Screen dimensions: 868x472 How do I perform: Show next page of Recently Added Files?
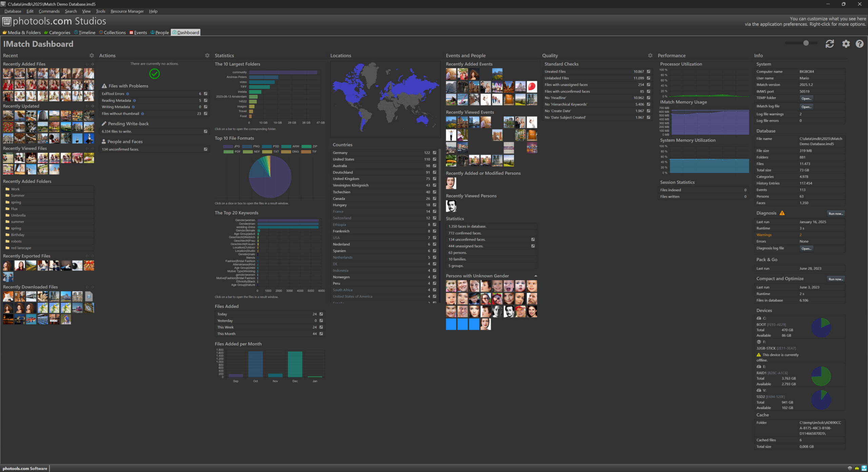pyautogui.click(x=92, y=64)
